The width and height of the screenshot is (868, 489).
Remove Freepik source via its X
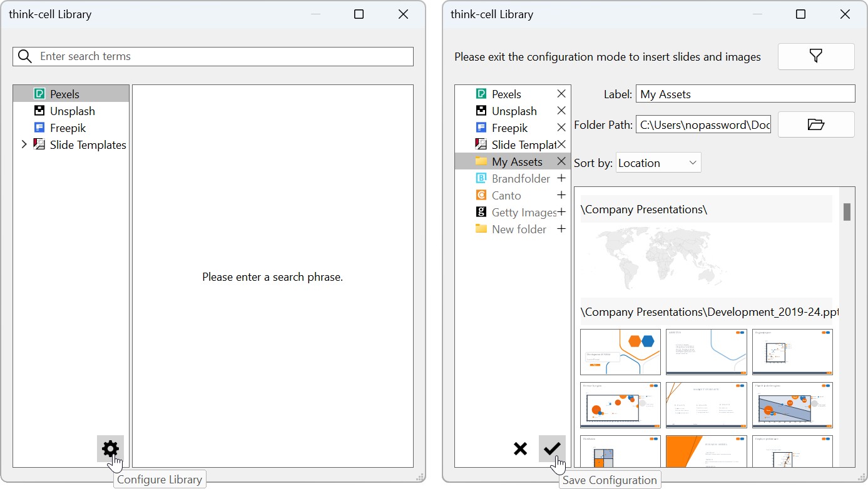(x=561, y=128)
